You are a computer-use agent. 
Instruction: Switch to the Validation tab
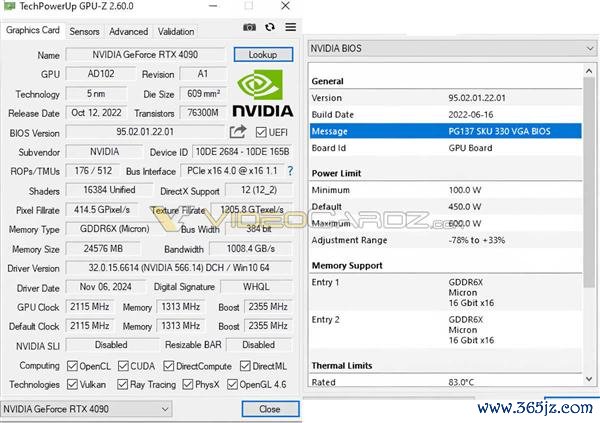176,31
